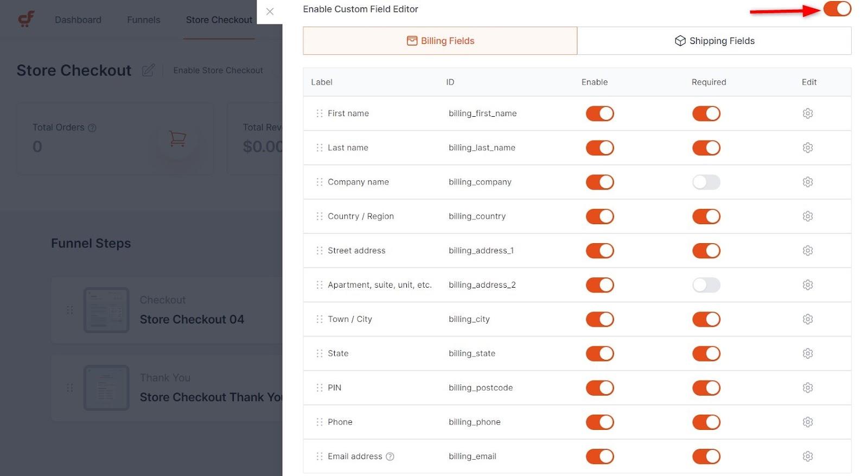This screenshot has width=868, height=476.
Task: Disable the PIN field toggle
Action: click(x=599, y=388)
